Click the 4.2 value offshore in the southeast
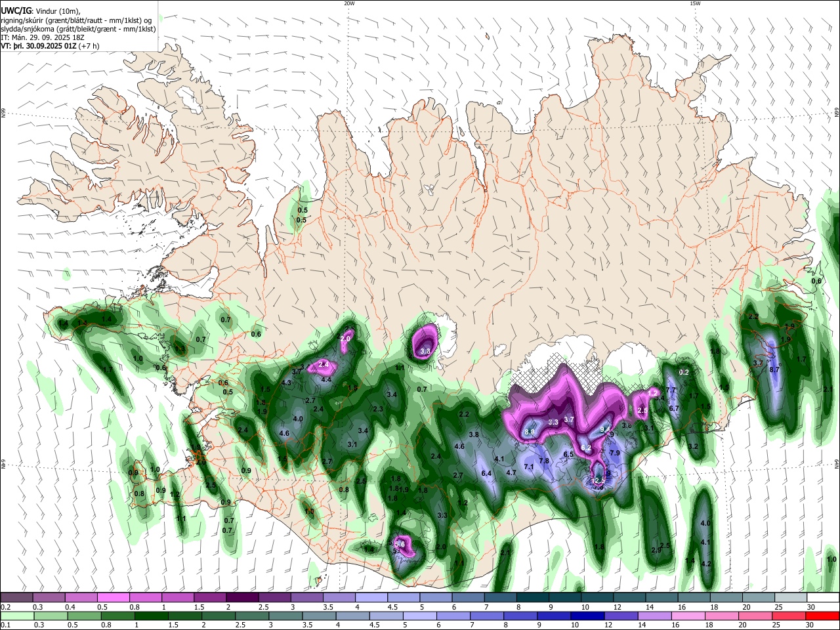This screenshot has height=630, width=840. pyautogui.click(x=706, y=564)
